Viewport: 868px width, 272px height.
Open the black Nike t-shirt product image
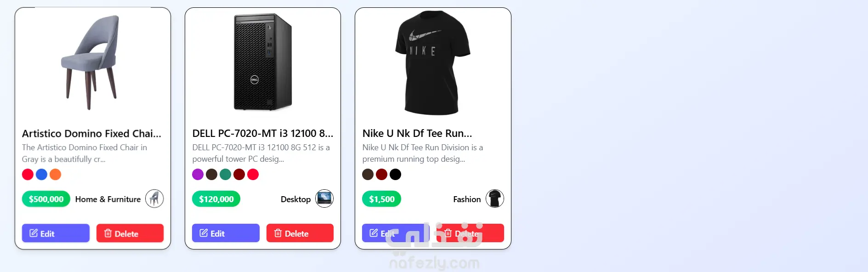coord(433,62)
